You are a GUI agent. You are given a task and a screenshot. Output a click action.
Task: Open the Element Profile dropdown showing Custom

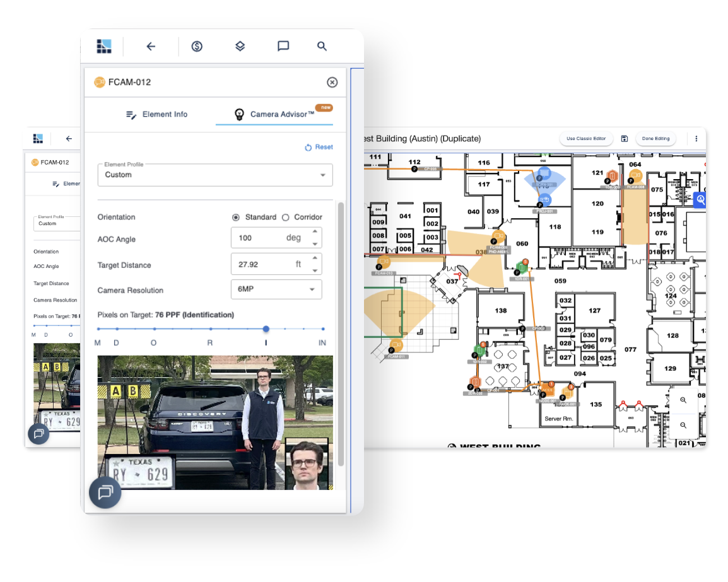point(214,175)
